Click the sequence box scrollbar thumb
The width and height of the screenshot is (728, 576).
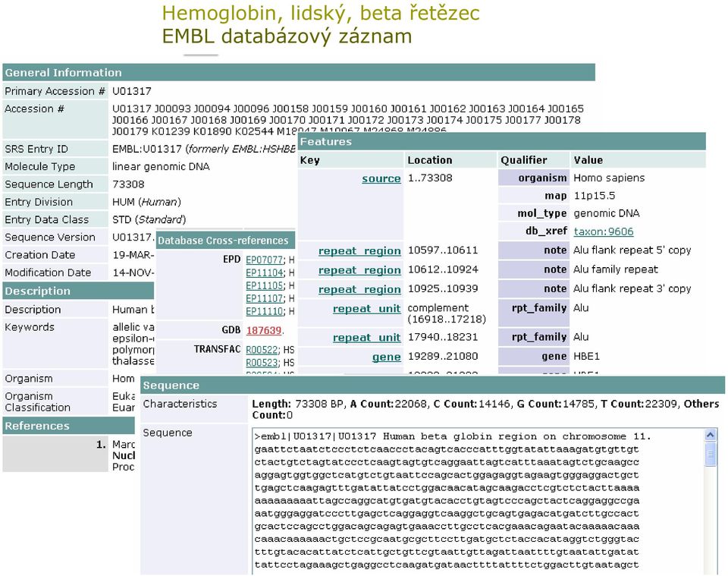pos(711,455)
